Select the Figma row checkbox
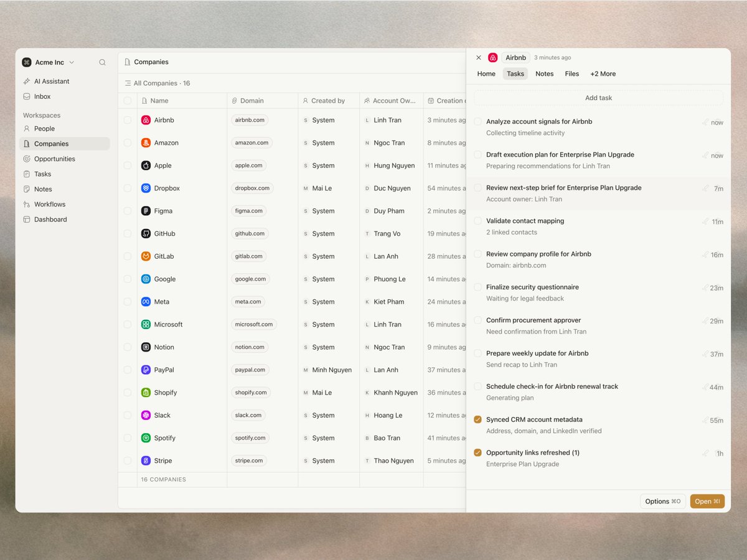The height and width of the screenshot is (560, 747). coord(128,211)
